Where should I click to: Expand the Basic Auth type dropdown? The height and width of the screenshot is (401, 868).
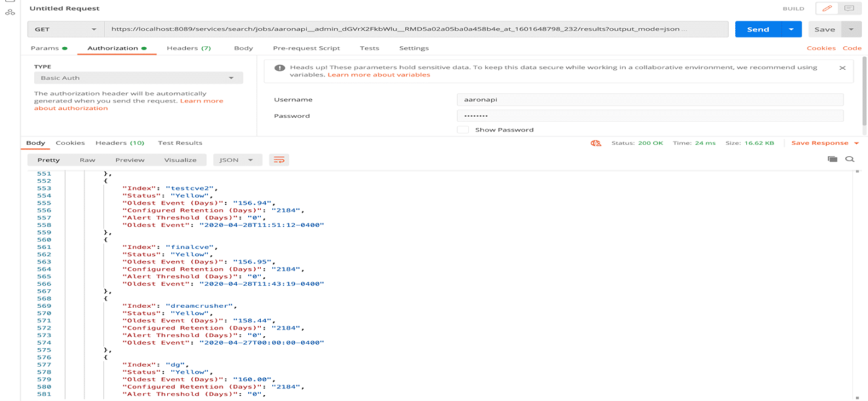pyautogui.click(x=138, y=78)
